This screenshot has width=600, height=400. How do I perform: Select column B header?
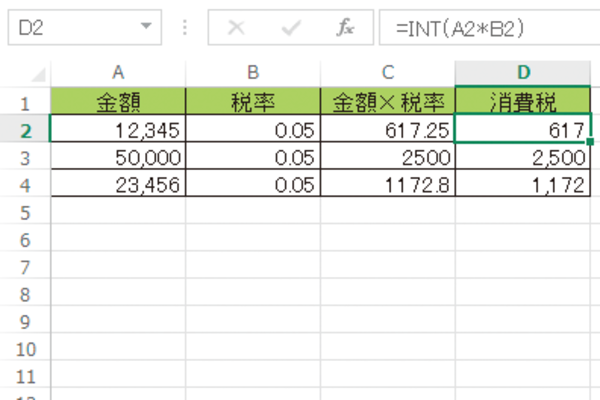click(253, 72)
